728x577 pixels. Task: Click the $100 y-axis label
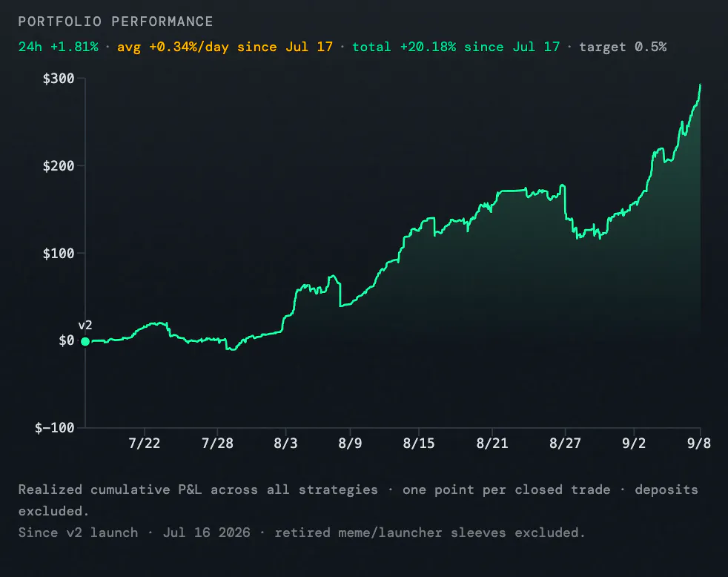pos(59,253)
